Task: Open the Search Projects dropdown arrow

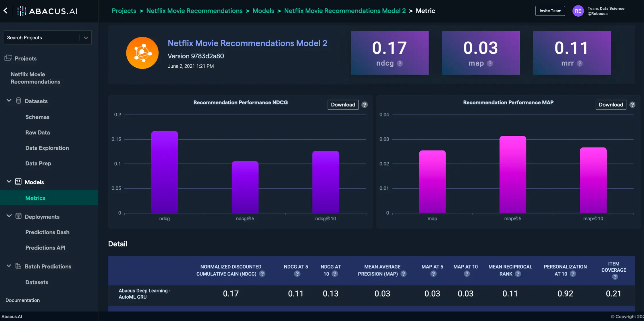Action: coord(86,38)
